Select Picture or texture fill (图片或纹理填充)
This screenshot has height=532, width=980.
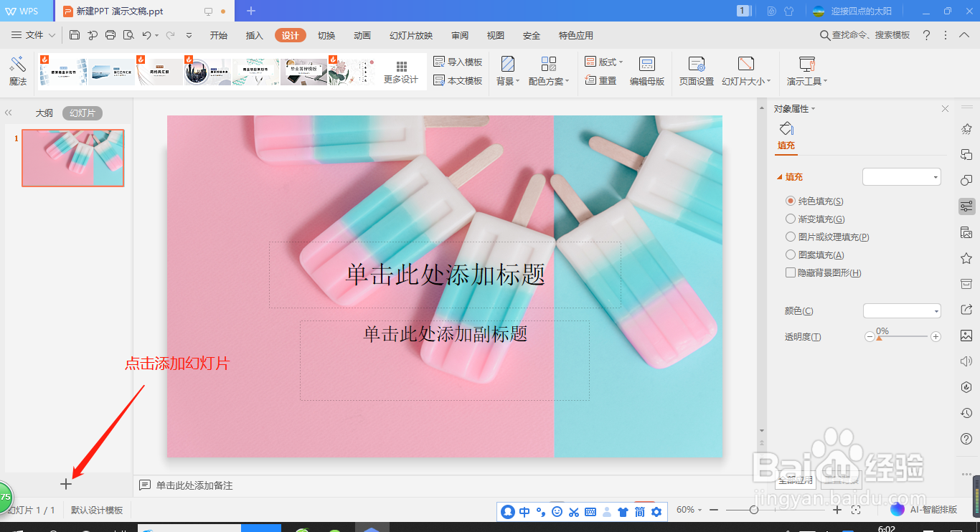[791, 237]
